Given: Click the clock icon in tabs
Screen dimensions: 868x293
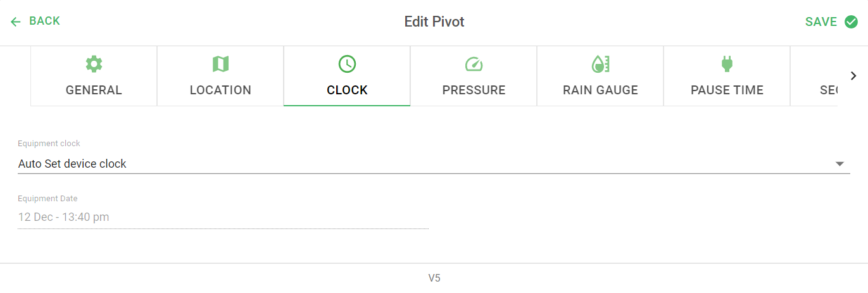Looking at the screenshot, I should [347, 63].
